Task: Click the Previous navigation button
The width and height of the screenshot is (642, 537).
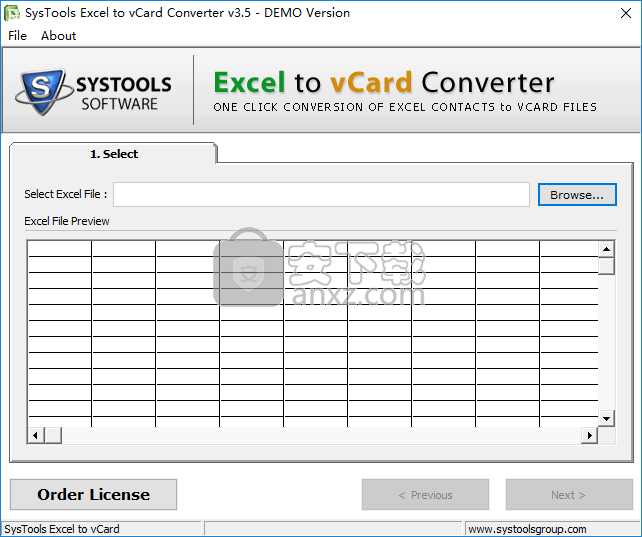Action: pyautogui.click(x=425, y=495)
